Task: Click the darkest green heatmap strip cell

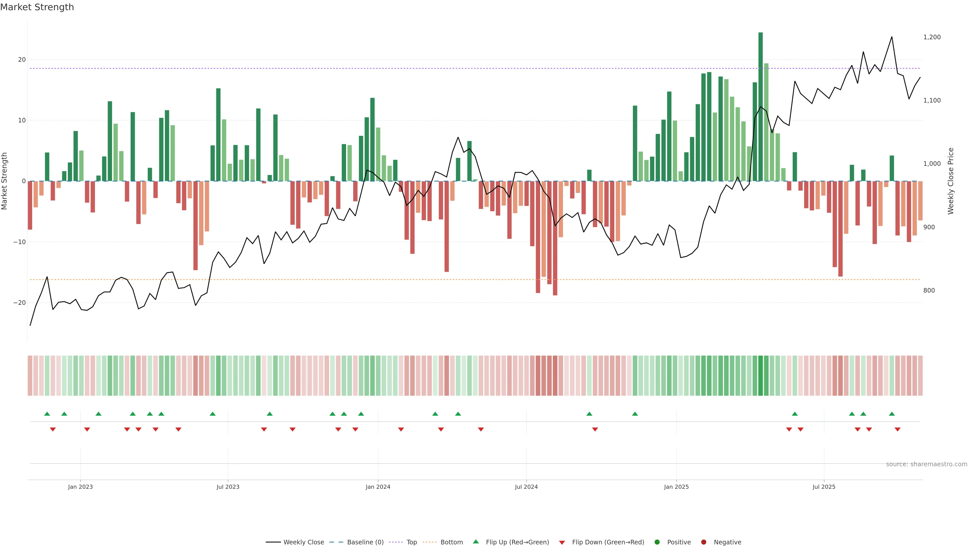Action: coord(761,375)
